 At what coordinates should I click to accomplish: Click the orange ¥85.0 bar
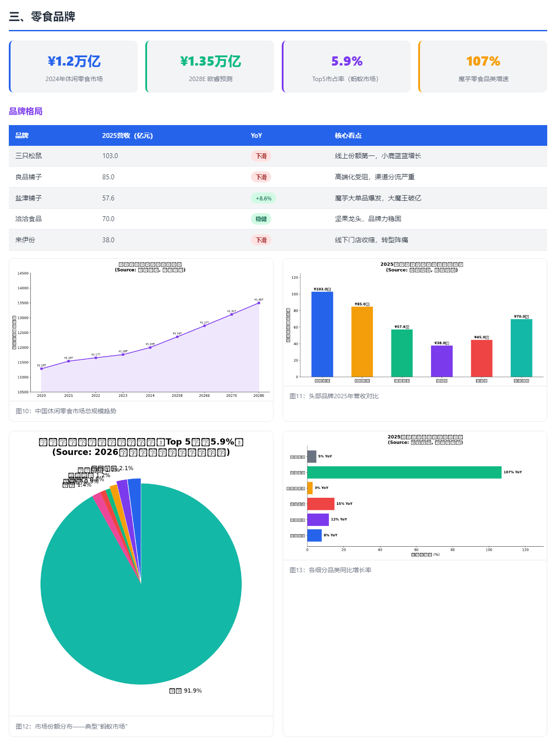(362, 342)
